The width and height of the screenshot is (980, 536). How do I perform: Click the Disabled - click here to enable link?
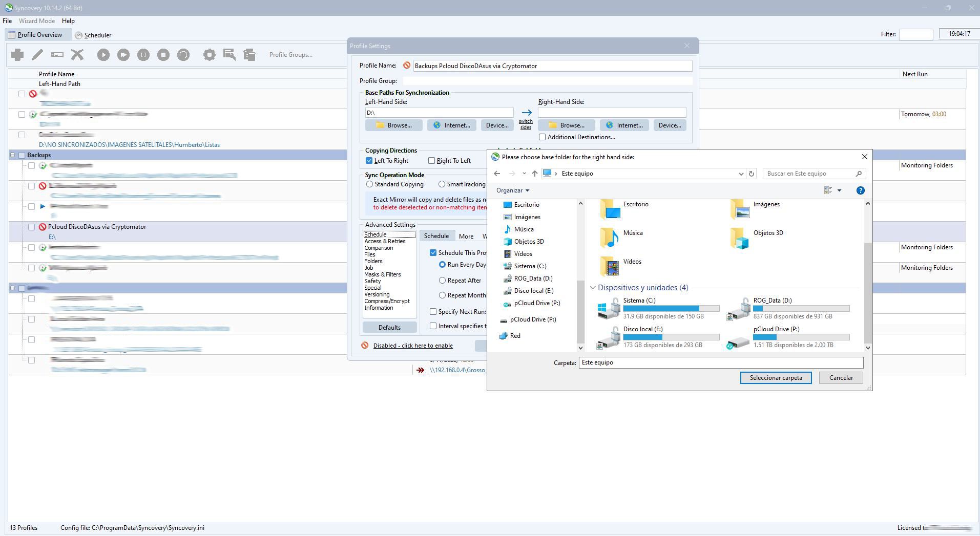pos(412,346)
